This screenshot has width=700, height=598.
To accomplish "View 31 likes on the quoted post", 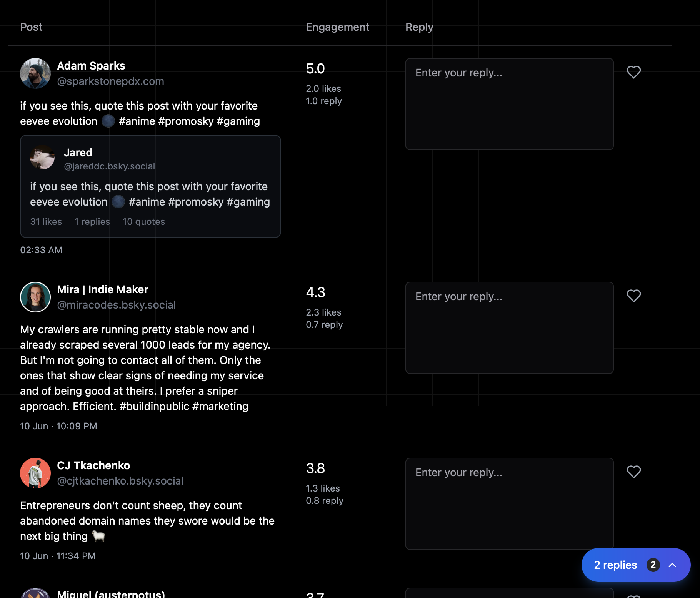I will [x=46, y=222].
